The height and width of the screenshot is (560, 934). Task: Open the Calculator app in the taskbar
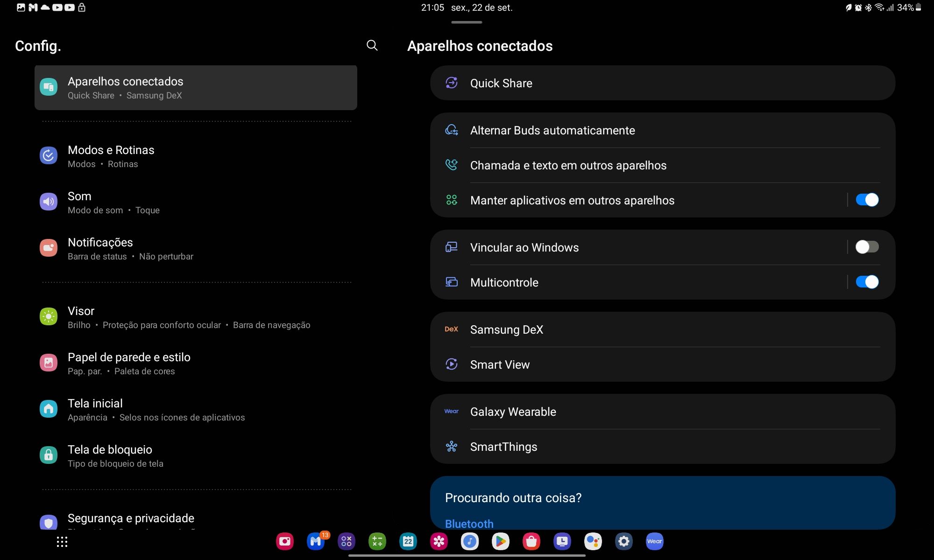377,541
